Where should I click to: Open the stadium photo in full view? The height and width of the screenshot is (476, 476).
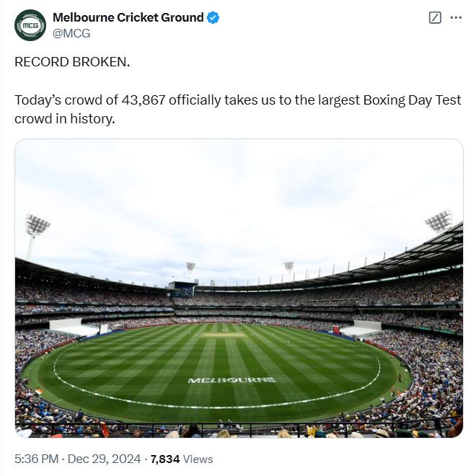pos(239,288)
